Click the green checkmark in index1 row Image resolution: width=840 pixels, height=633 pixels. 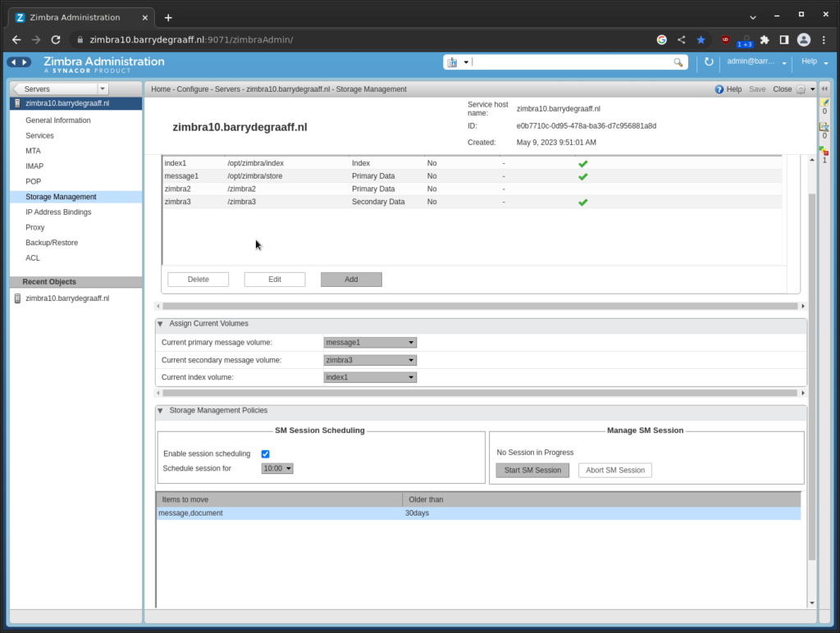point(583,164)
